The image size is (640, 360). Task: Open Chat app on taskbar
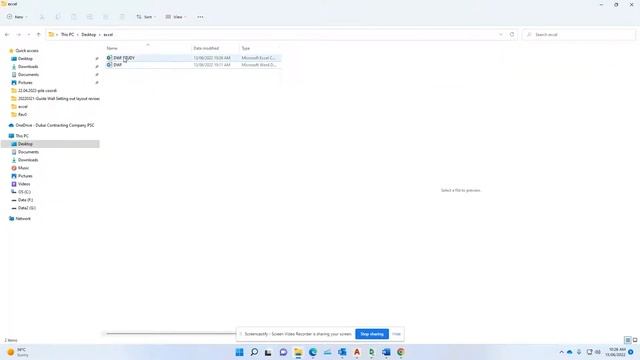(x=283, y=352)
